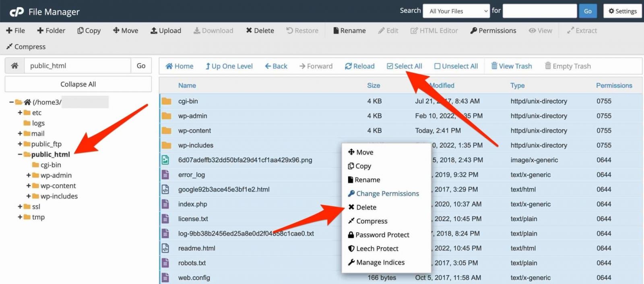The height and width of the screenshot is (284, 644).
Task: Click Compress in the top toolbar
Action: click(x=26, y=47)
